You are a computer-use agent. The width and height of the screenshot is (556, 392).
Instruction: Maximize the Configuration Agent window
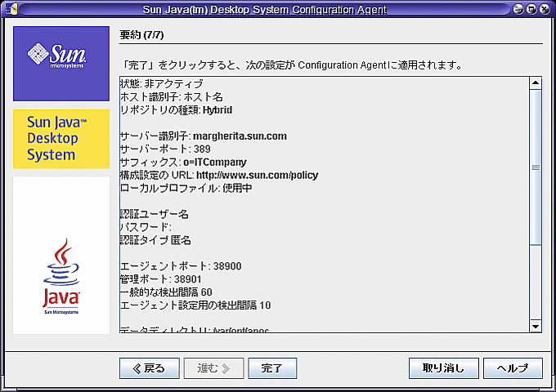pyautogui.click(x=531, y=9)
